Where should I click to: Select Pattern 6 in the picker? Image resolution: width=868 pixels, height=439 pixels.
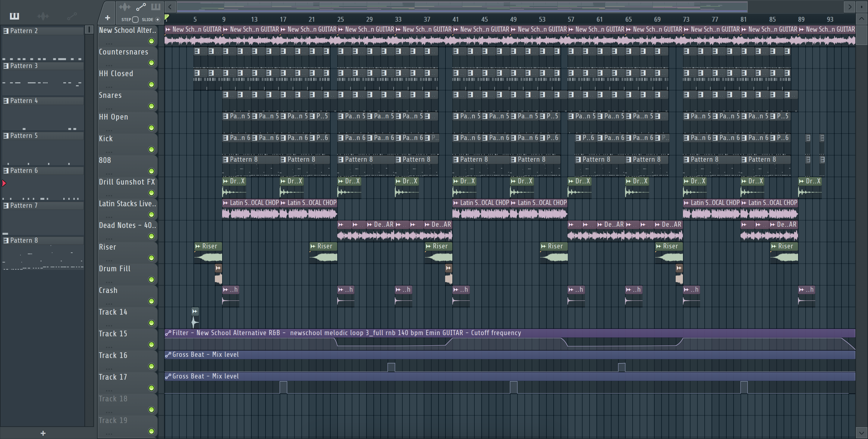pyautogui.click(x=43, y=171)
